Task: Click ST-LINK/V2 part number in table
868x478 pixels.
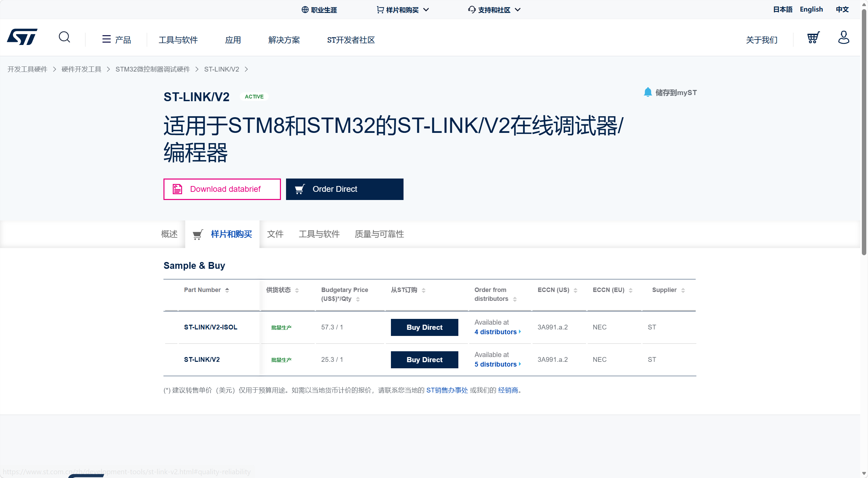Action: pyautogui.click(x=202, y=359)
